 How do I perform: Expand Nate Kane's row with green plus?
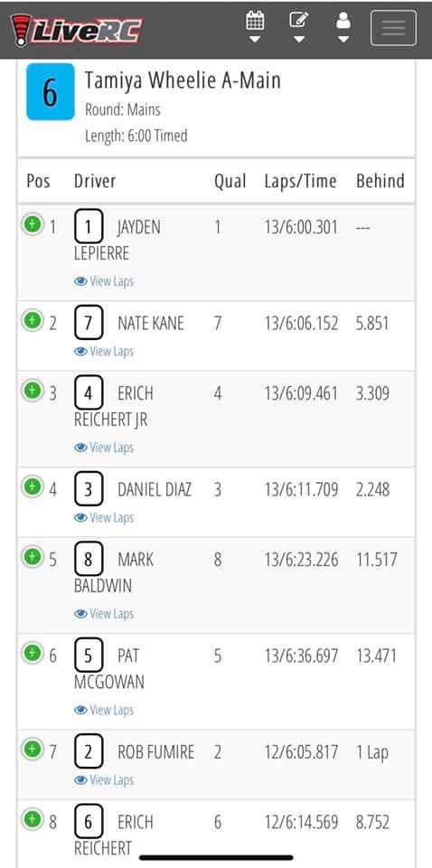pos(32,320)
